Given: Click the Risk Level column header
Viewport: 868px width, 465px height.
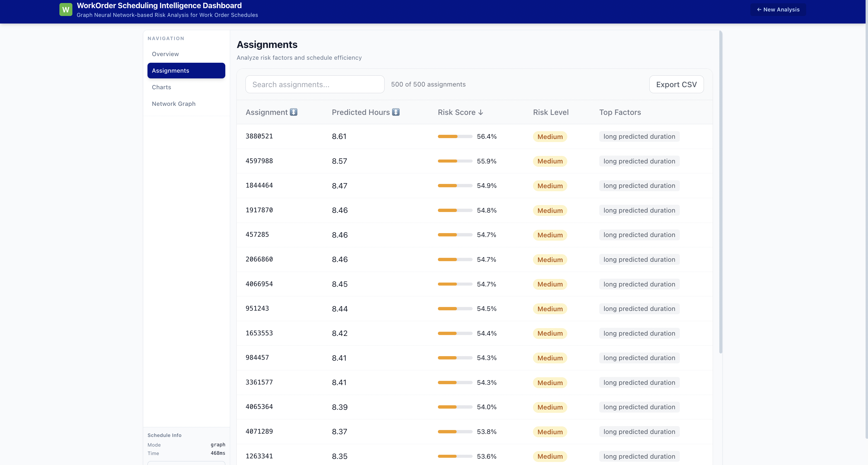Looking at the screenshot, I should coord(551,112).
